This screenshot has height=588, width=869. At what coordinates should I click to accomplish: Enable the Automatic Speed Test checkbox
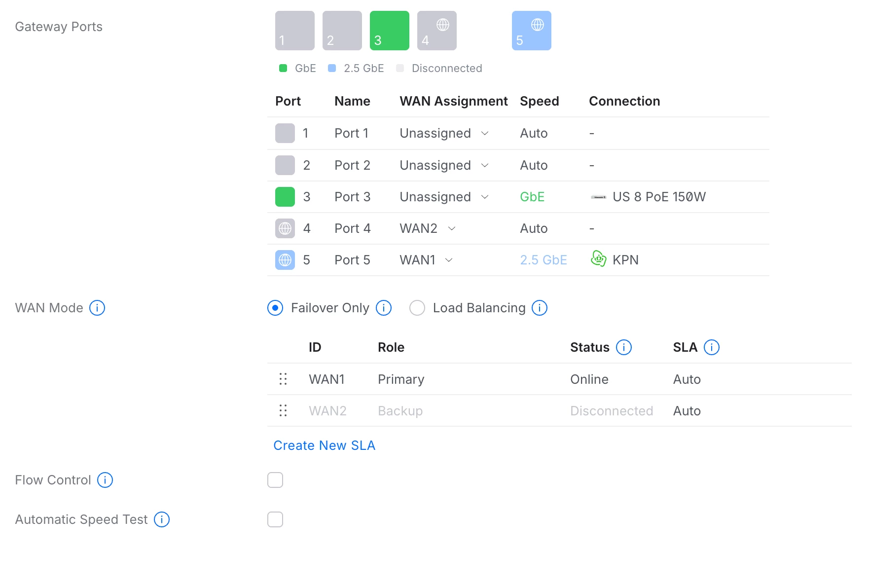click(275, 519)
